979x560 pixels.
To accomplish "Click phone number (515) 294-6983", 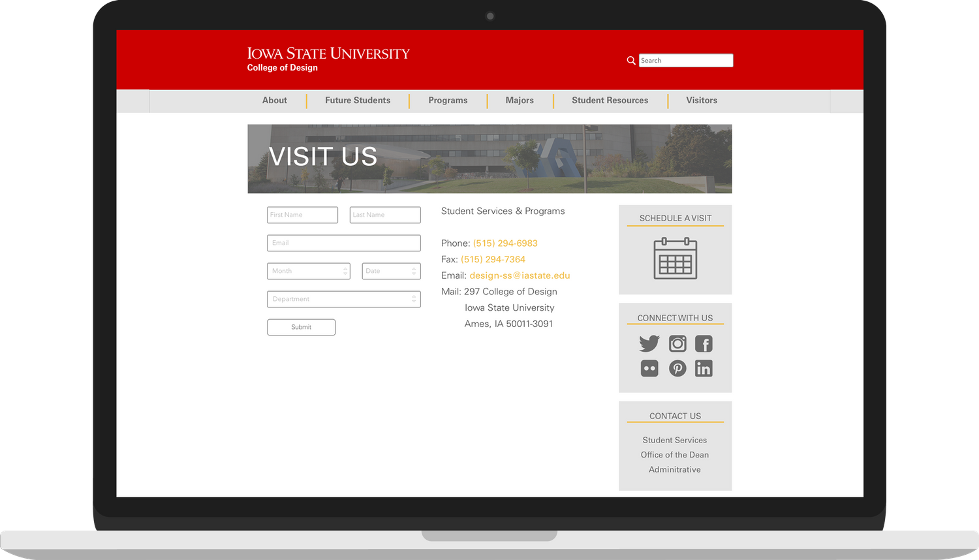I will (x=505, y=243).
